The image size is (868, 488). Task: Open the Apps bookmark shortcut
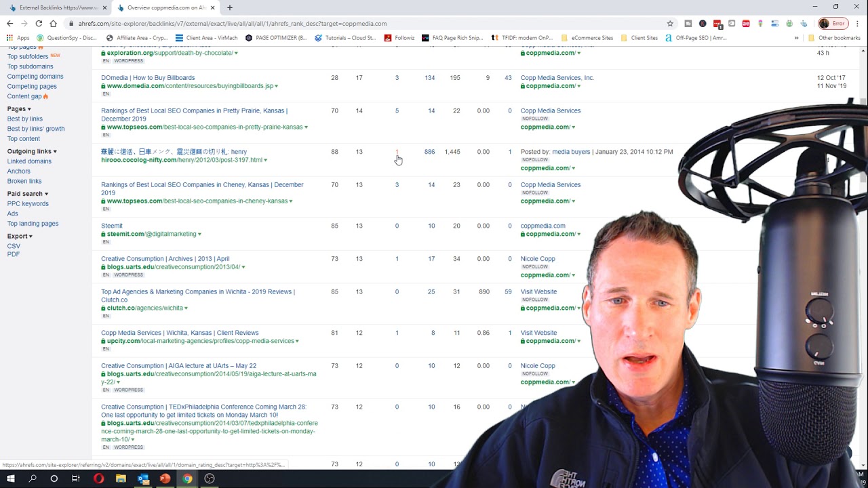tap(18, 38)
